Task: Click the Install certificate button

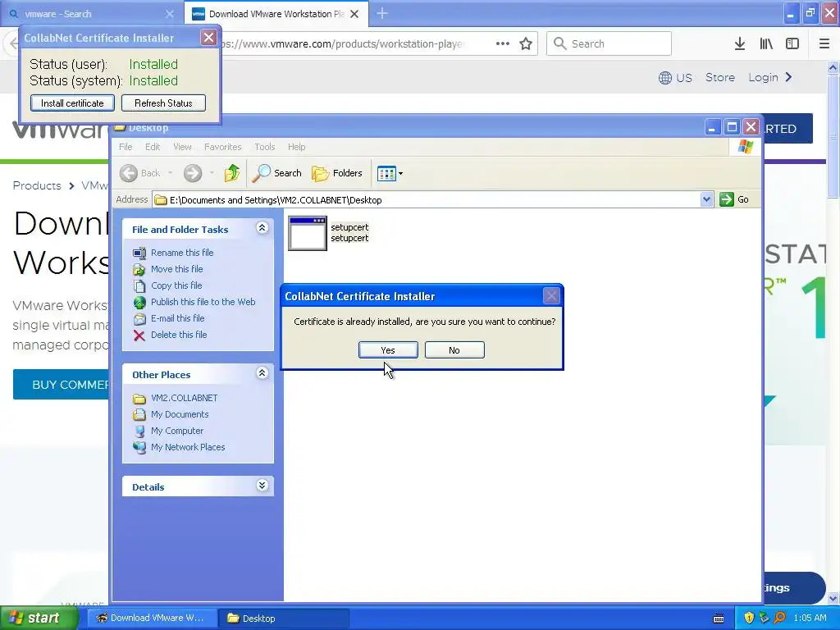Action: [x=72, y=103]
